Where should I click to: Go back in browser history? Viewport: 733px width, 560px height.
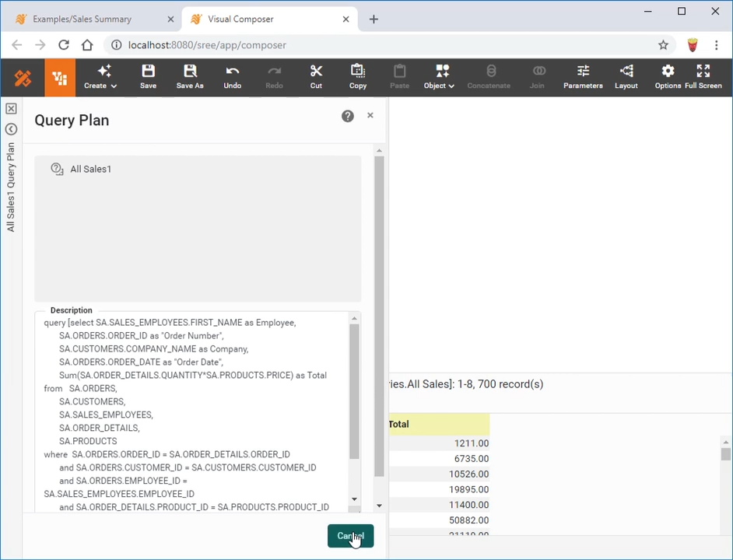click(17, 45)
